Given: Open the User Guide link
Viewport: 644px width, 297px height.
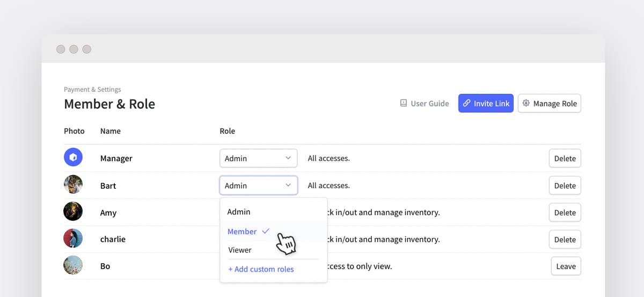Looking at the screenshot, I should 425,103.
